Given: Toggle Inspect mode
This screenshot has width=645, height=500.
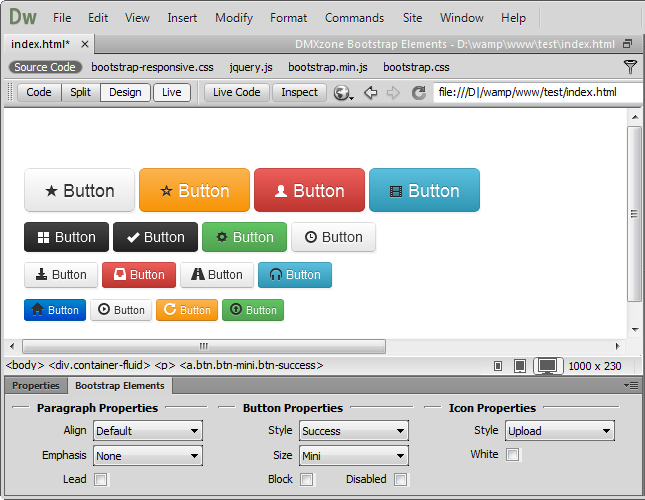Looking at the screenshot, I should 299,92.
